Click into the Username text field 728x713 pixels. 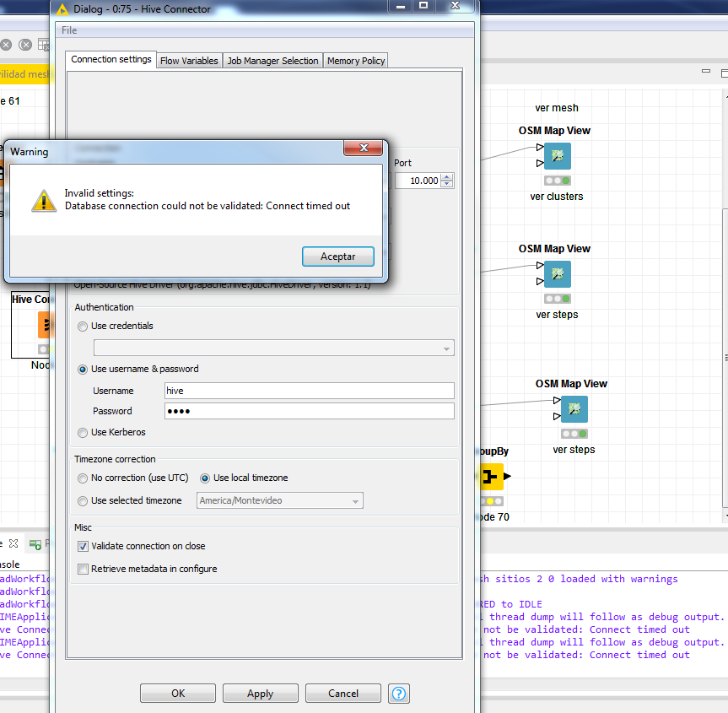(x=309, y=391)
